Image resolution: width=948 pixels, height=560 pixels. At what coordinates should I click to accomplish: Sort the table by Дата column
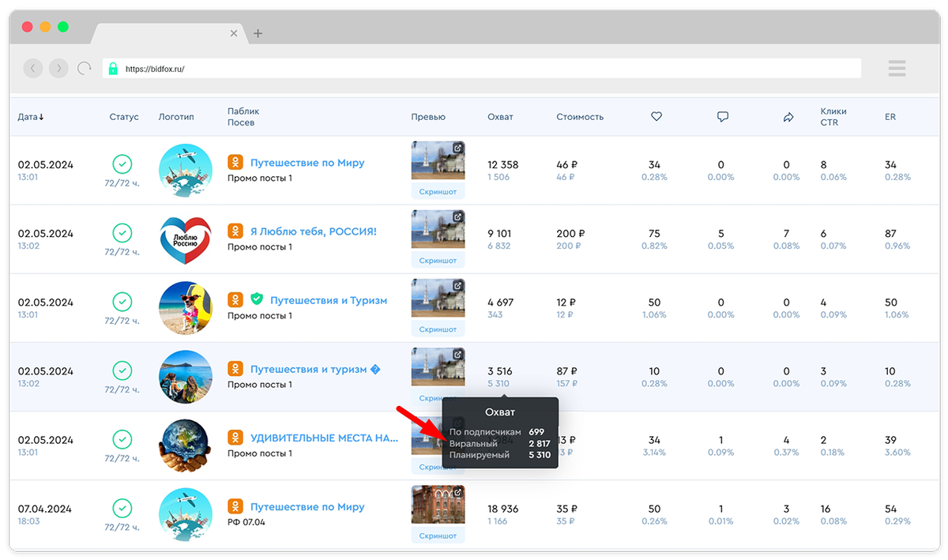pos(31,117)
